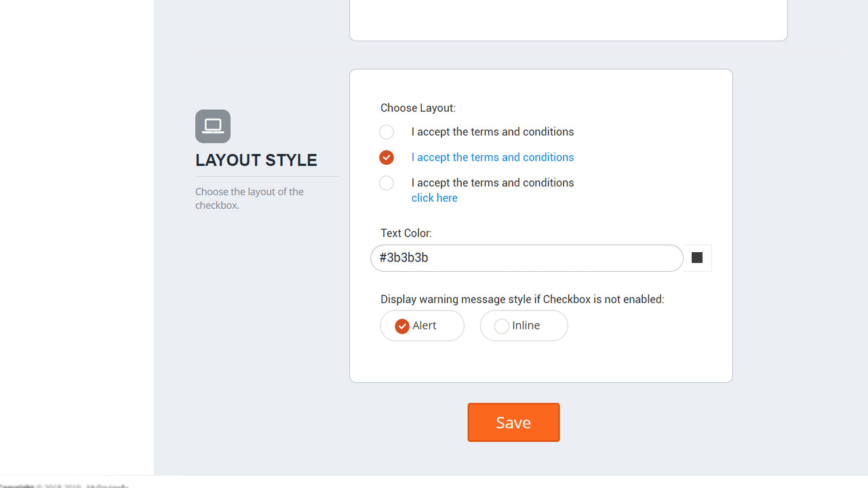868x488 pixels.
Task: Click the checkbox layout description text
Action: pos(249,198)
